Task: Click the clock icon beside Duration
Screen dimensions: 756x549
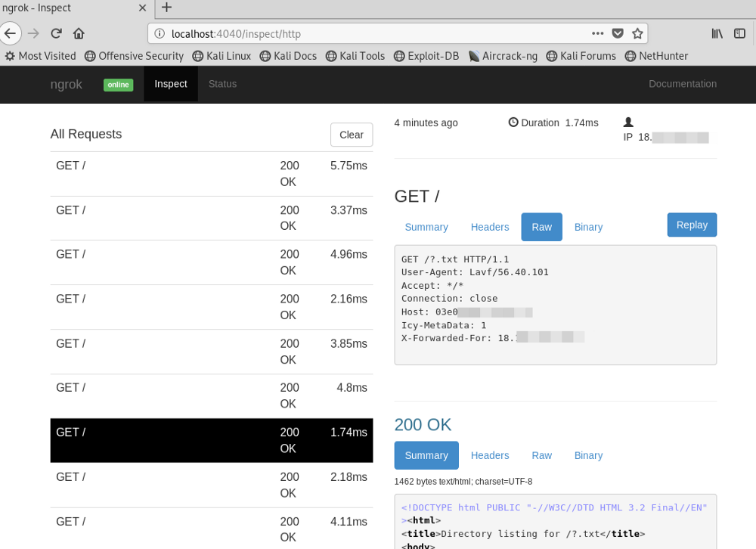Action: (x=513, y=123)
